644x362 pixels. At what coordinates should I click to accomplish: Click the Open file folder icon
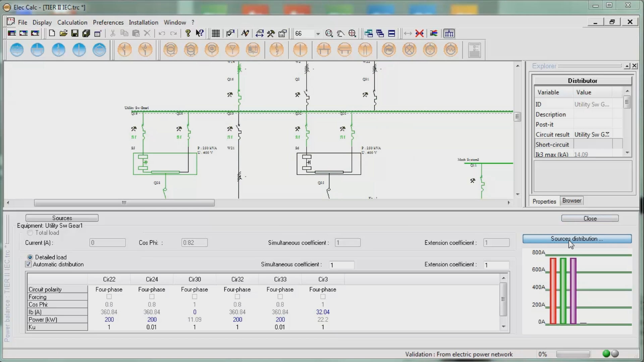coord(63,33)
